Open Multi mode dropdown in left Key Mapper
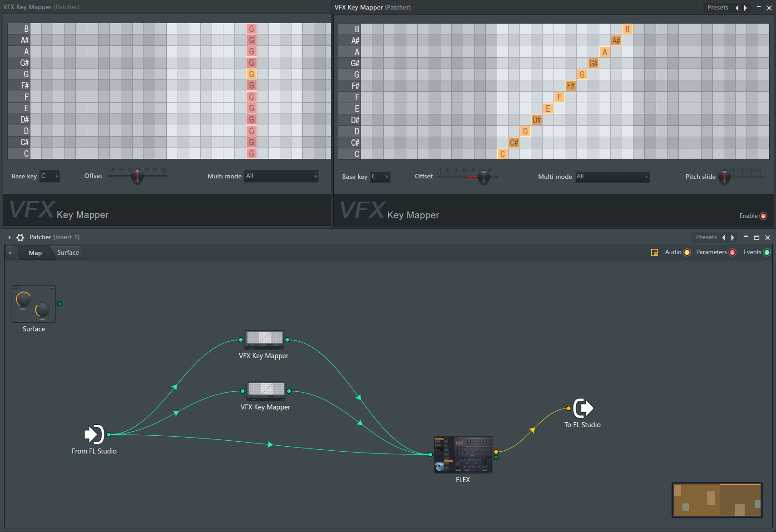The height and width of the screenshot is (532, 776). 282,176
